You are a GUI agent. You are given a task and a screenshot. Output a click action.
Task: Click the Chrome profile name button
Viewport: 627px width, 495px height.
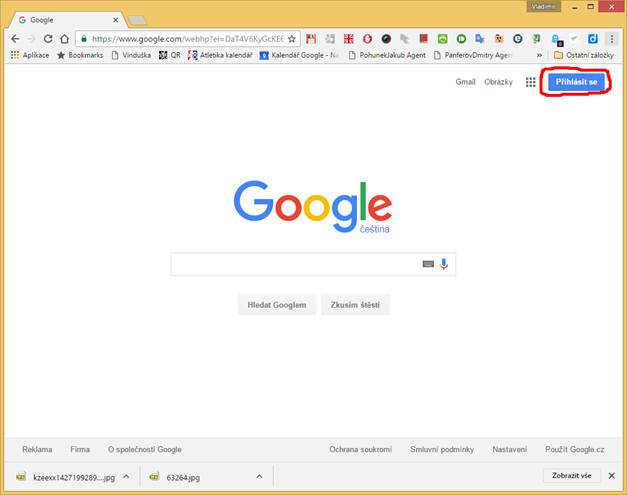click(543, 6)
